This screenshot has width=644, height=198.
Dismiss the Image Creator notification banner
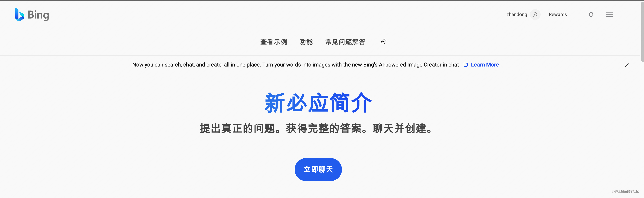pyautogui.click(x=627, y=65)
